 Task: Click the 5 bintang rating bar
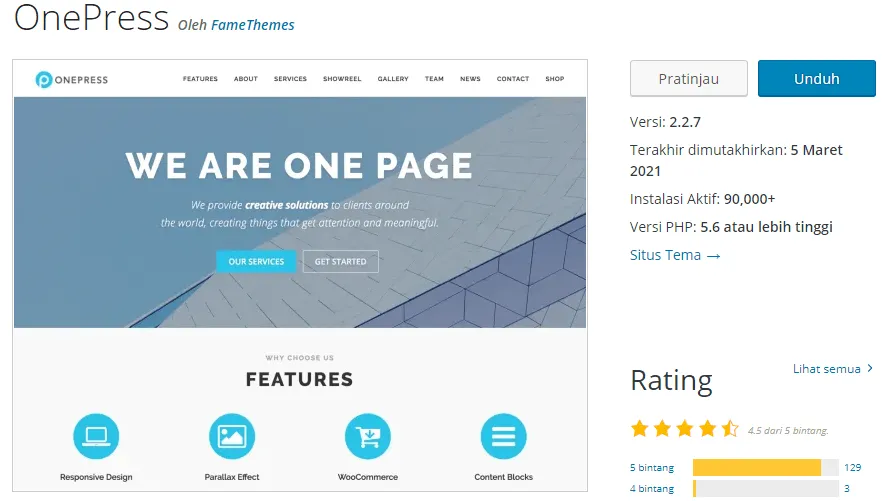pyautogui.click(x=765, y=467)
